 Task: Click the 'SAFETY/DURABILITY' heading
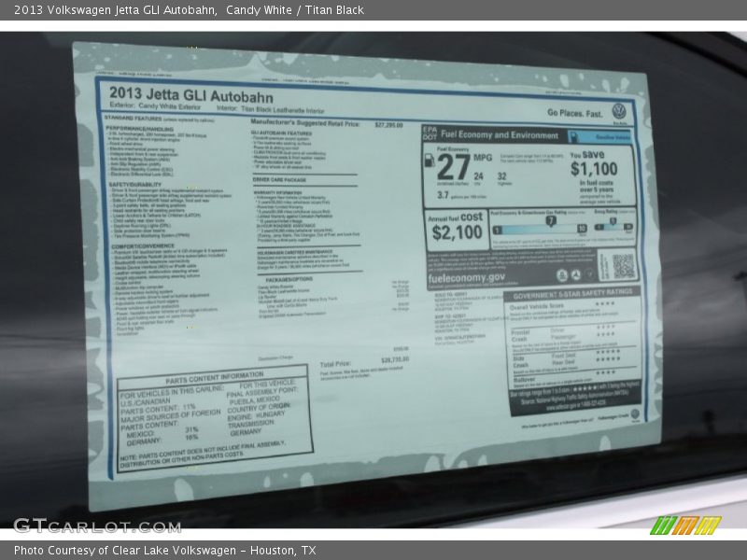coord(135,184)
